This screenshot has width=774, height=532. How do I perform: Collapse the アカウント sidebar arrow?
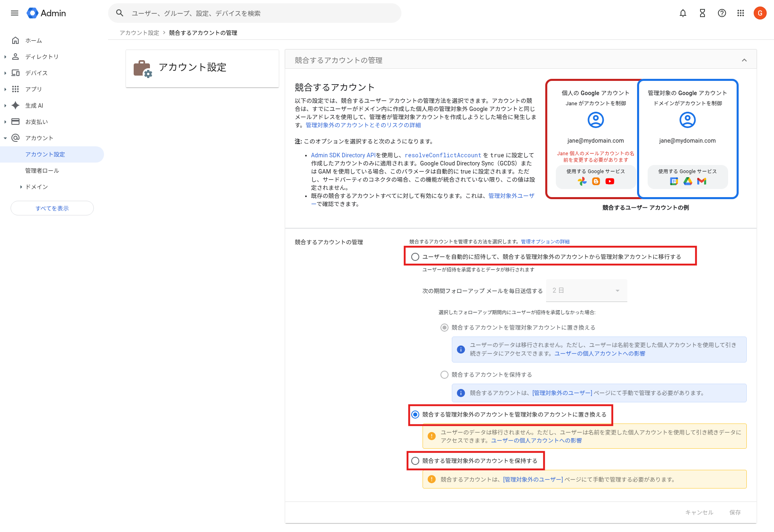pyautogui.click(x=5, y=138)
